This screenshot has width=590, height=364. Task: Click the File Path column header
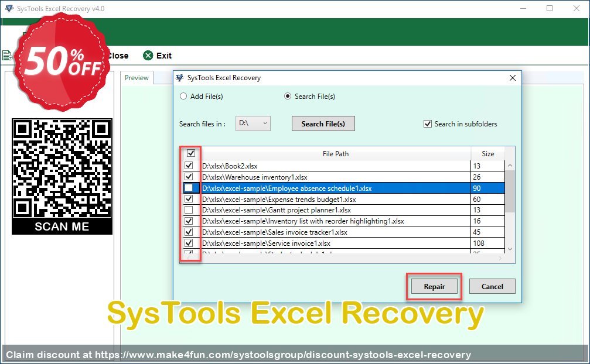(336, 153)
